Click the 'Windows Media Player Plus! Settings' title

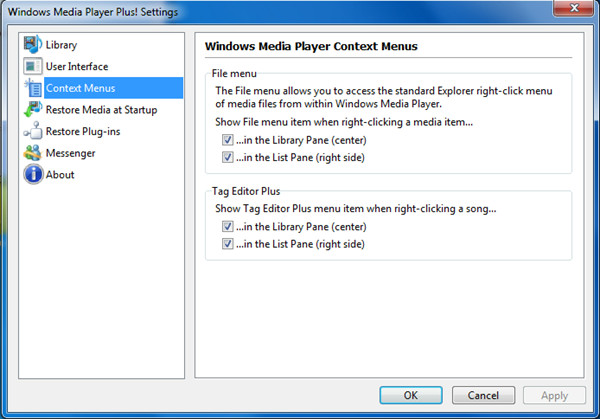93,12
